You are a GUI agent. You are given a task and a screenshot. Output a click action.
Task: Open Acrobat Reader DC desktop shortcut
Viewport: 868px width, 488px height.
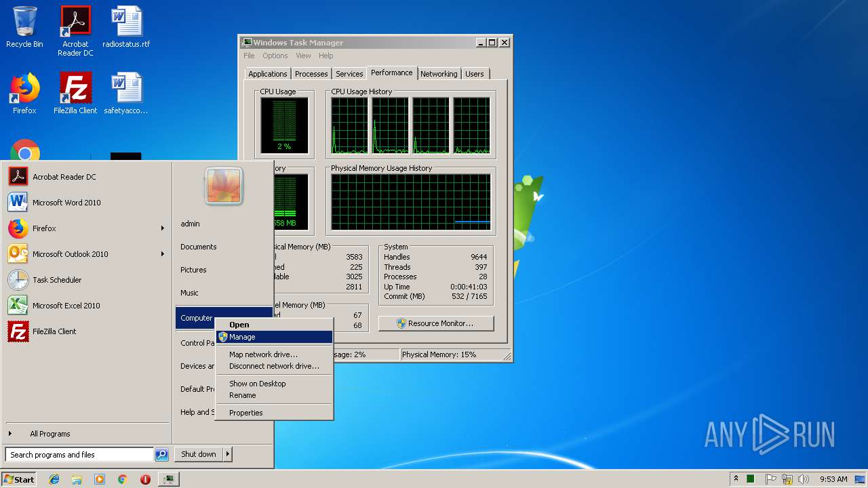point(75,31)
